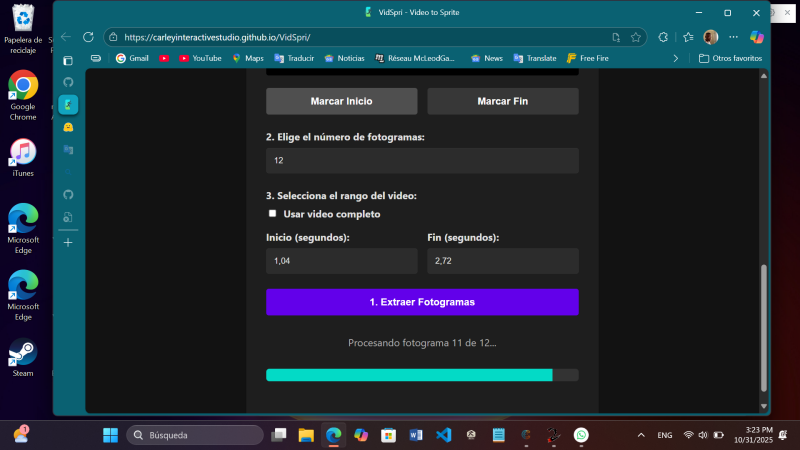Open WhatsApp from the taskbar

(x=581, y=435)
